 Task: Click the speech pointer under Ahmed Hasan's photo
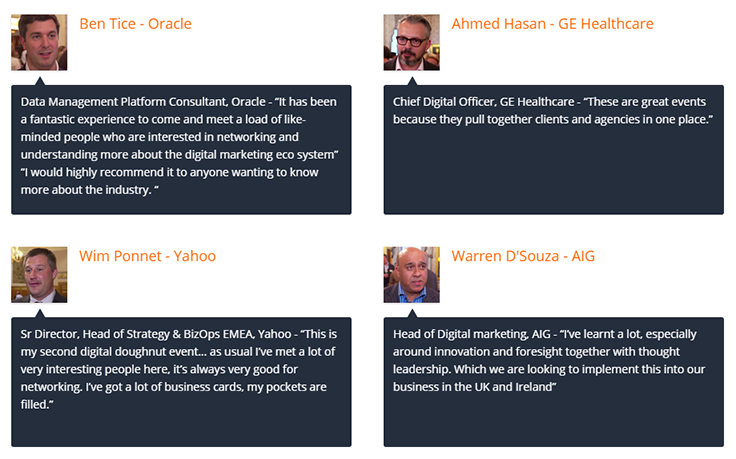pyautogui.click(x=412, y=81)
